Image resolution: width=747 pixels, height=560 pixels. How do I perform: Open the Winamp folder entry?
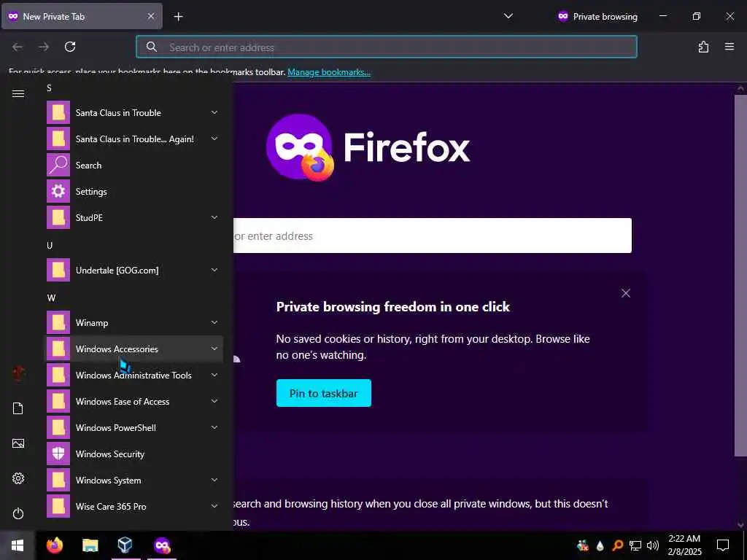point(133,323)
